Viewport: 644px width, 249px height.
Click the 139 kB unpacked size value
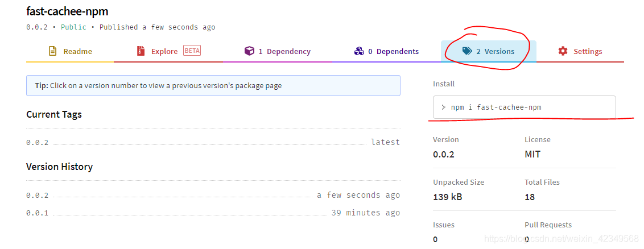pos(447,197)
